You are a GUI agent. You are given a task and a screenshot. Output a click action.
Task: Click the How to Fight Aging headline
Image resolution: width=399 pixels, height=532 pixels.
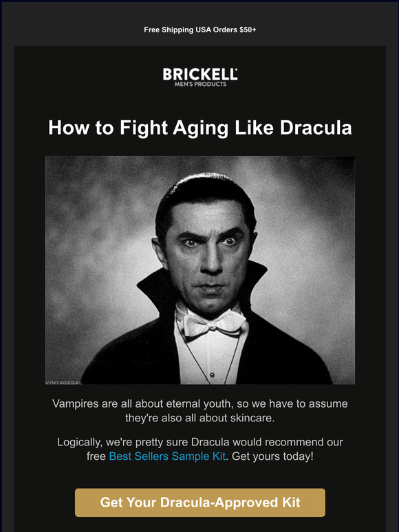coord(200,128)
